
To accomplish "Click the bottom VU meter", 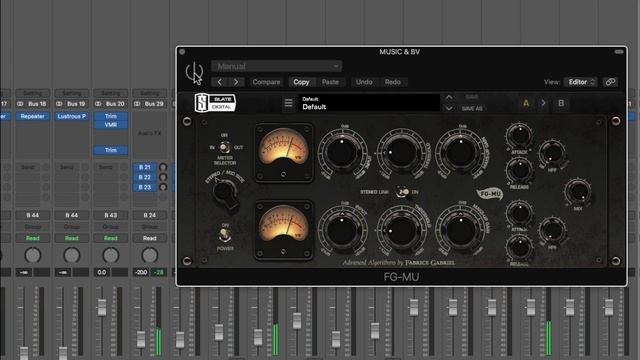I will click(x=284, y=230).
